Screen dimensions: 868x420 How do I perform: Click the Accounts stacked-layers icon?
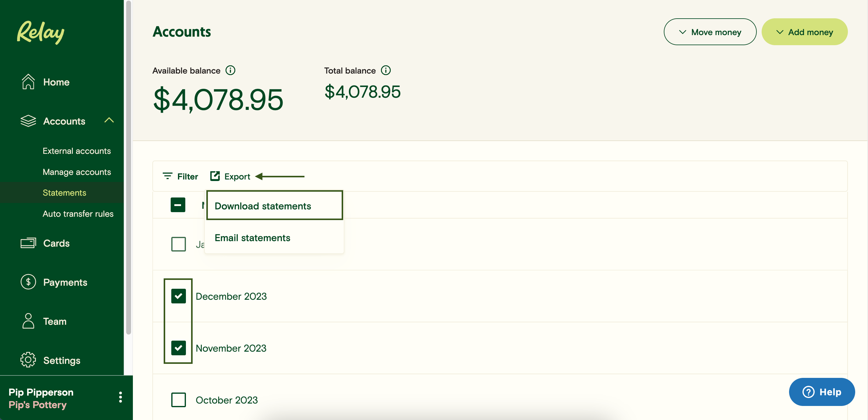(28, 121)
